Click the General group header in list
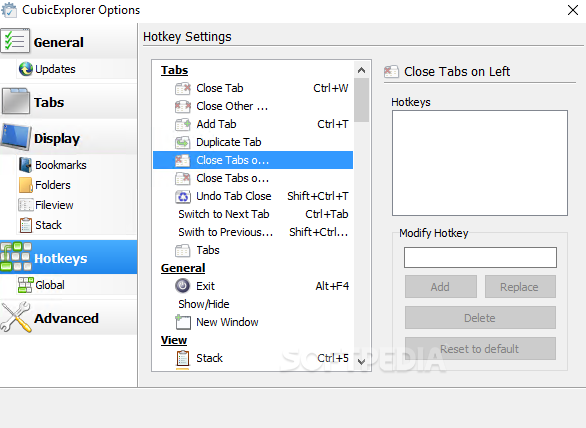586x428 pixels. point(183,268)
